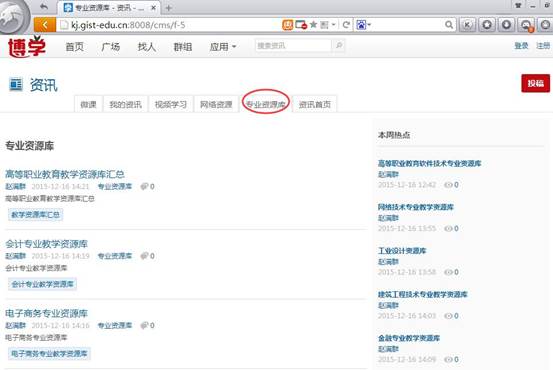Click the 登录 link
The height and width of the screenshot is (370, 553).
521,46
